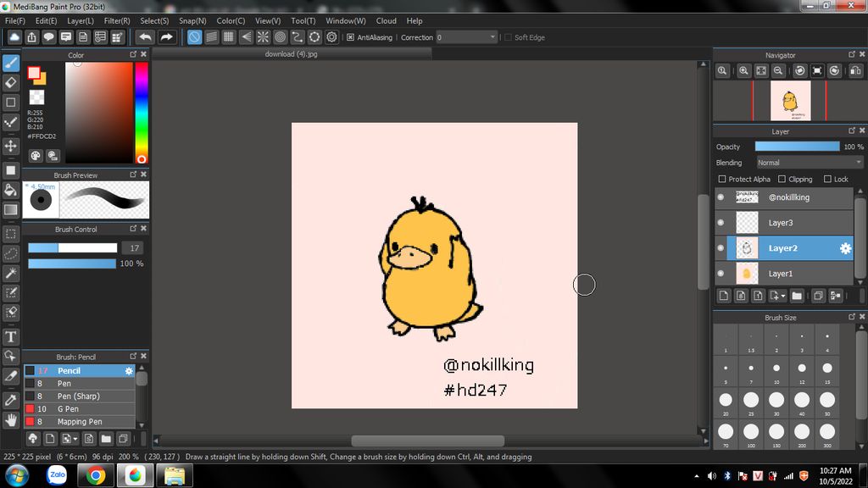Select brush size 10 preset
This screenshot has width=868, height=488.
point(776,369)
